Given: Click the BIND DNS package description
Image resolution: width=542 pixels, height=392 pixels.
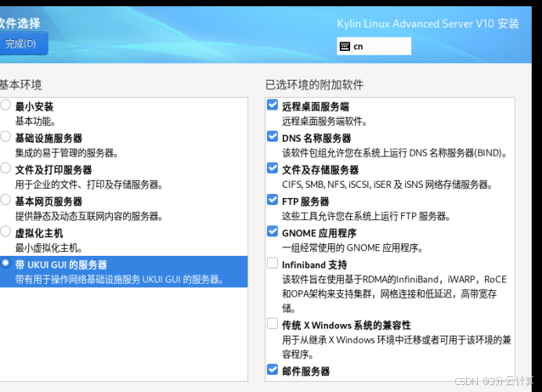Looking at the screenshot, I should click(395, 153).
